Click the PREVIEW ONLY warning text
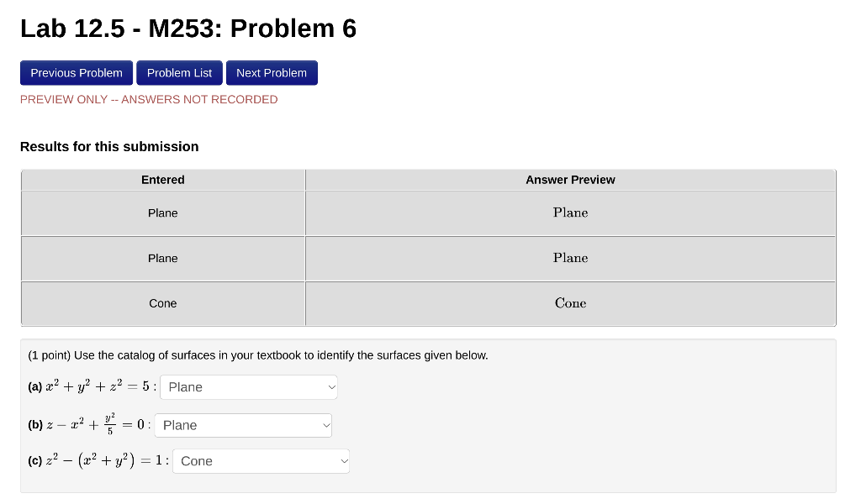 [149, 99]
